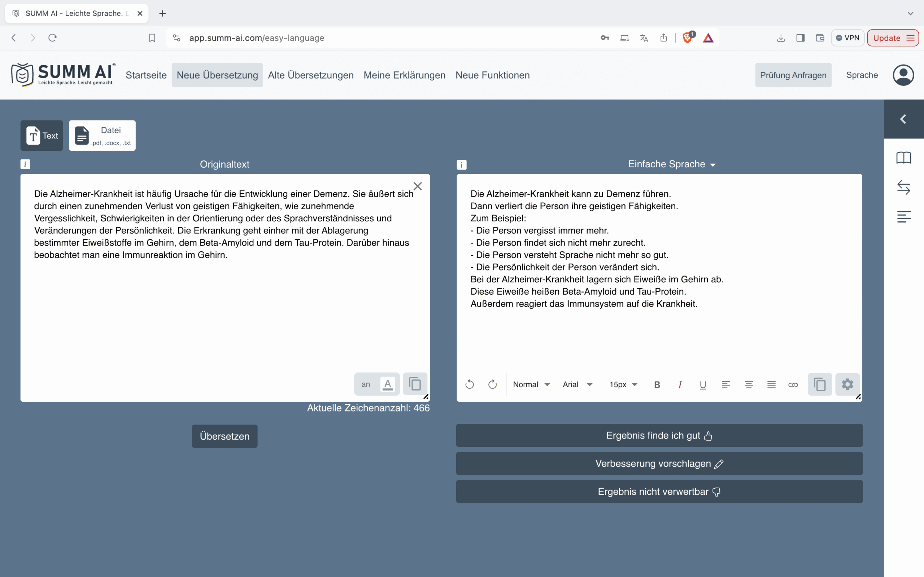Click the Übersetzen button

click(225, 436)
